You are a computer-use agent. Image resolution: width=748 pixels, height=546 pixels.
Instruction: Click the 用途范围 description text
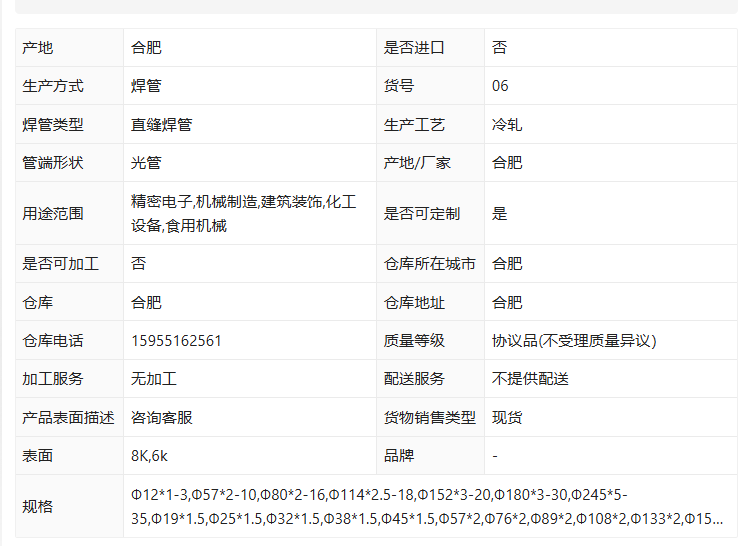coord(244,213)
